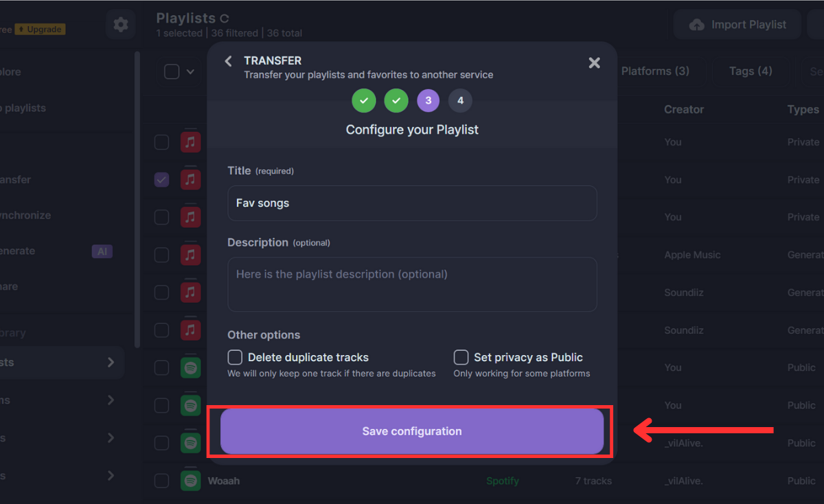Image resolution: width=824 pixels, height=504 pixels.
Task: Click the Spotify icon beside Woaah playlist
Action: click(190, 481)
